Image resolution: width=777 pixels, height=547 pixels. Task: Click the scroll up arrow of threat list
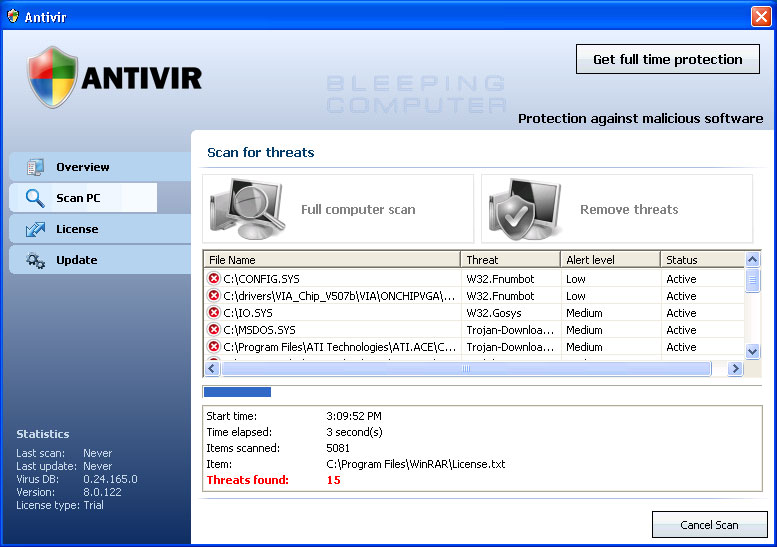pyautogui.click(x=752, y=259)
